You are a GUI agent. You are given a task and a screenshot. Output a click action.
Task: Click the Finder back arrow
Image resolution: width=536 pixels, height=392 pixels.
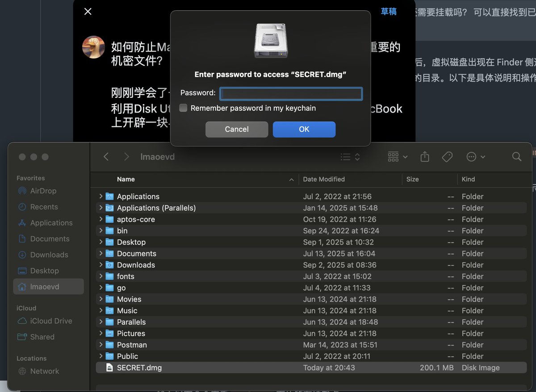[106, 157]
